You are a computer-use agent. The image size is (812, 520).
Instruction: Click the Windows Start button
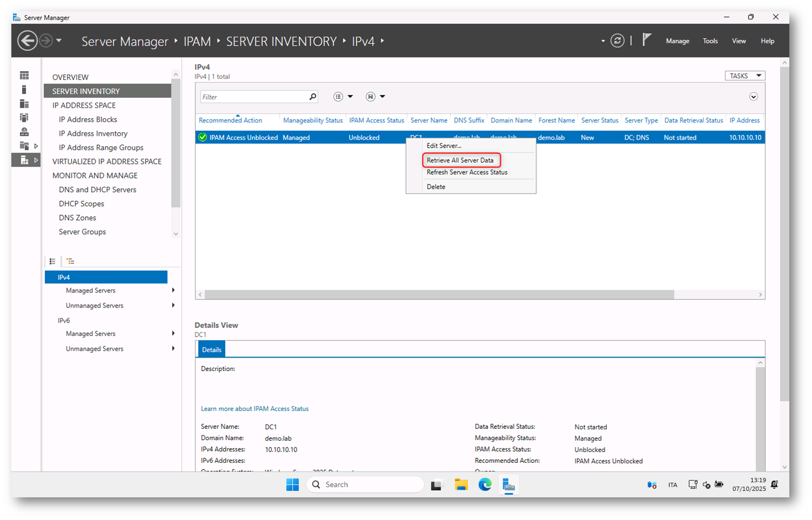click(292, 485)
